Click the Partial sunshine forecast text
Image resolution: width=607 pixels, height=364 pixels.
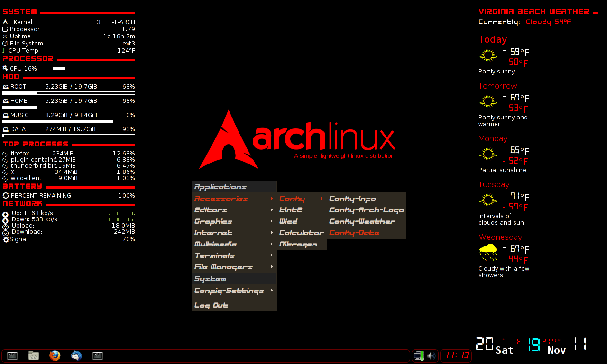(502, 170)
